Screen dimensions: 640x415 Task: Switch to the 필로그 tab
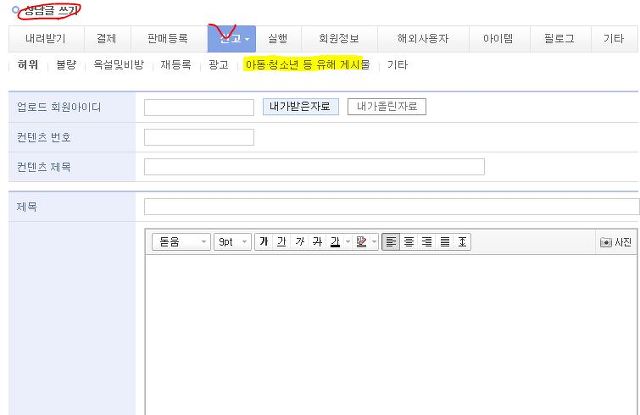point(560,39)
